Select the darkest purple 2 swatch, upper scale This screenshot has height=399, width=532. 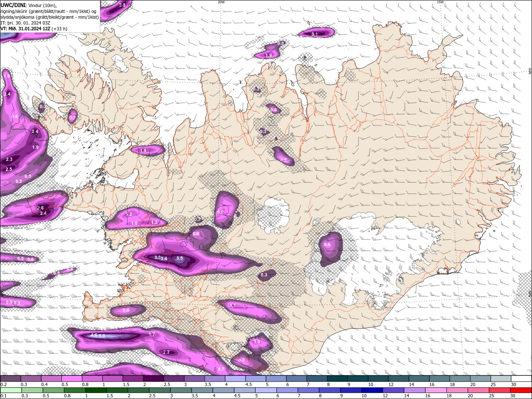coord(153,379)
